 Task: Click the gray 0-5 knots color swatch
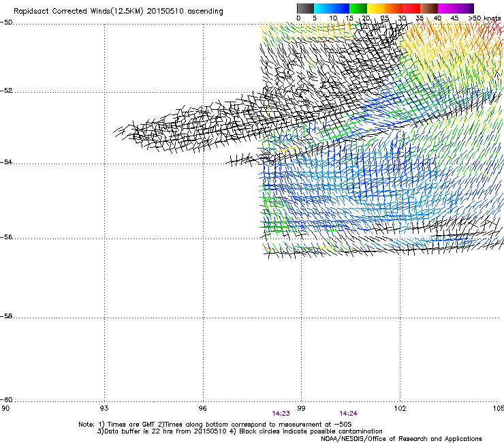click(x=305, y=8)
